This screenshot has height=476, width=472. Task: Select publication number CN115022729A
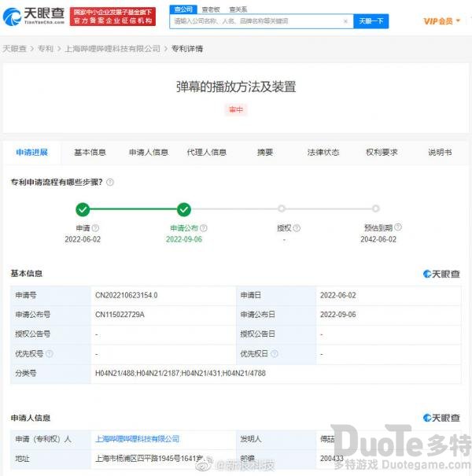pos(120,315)
